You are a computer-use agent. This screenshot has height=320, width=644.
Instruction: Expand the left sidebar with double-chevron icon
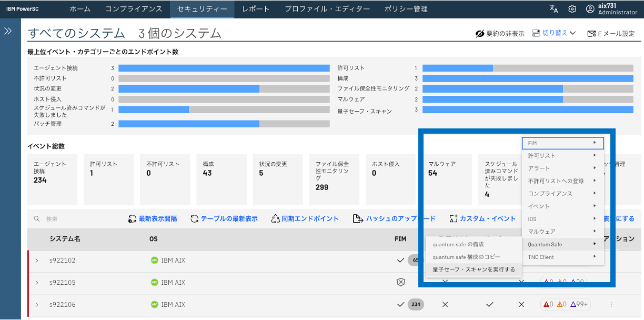8,31
